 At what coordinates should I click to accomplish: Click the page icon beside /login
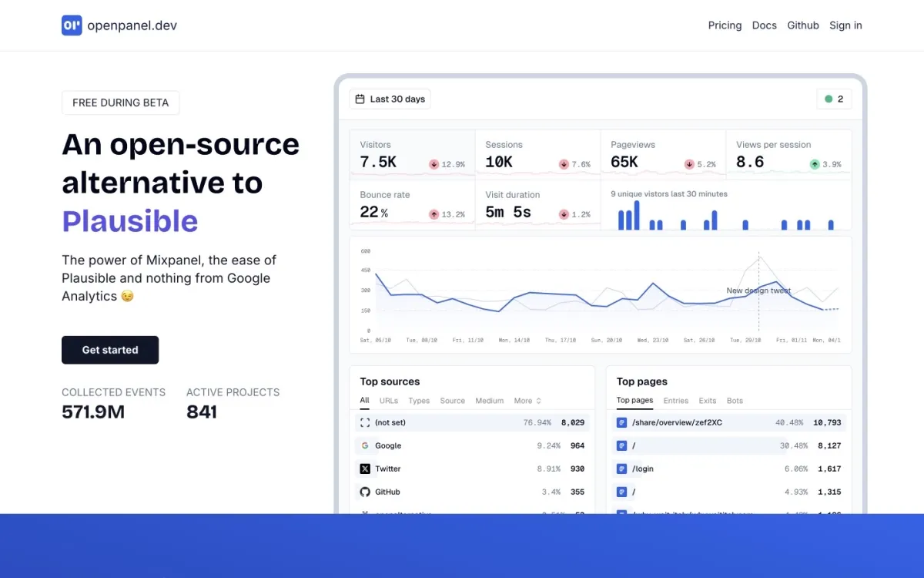click(x=622, y=469)
